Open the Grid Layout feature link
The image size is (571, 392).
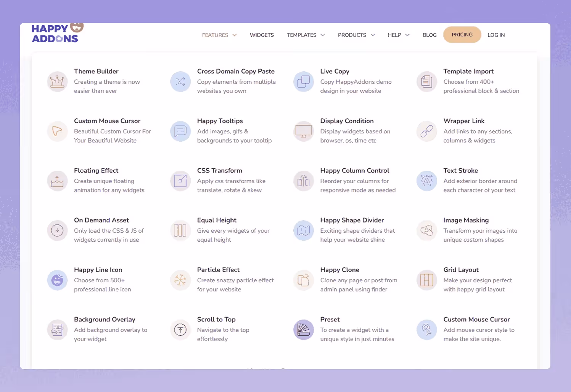(x=461, y=270)
